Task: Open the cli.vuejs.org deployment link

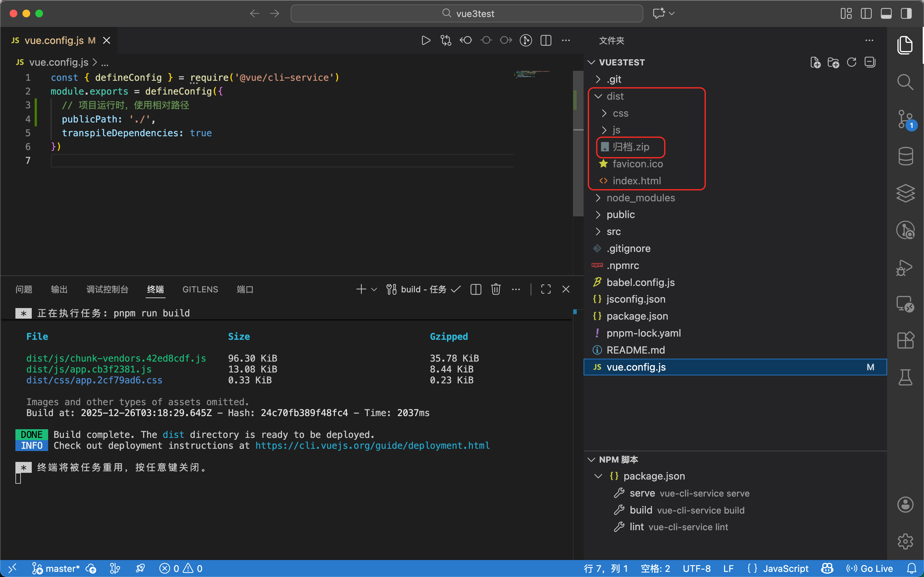Action: [372, 445]
